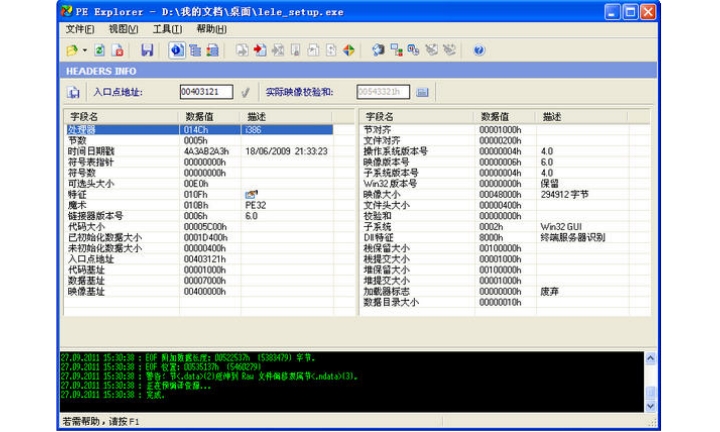This screenshot has height=432, width=720.
Task: Open the Dependency Scanner tree icon
Action: (x=396, y=50)
